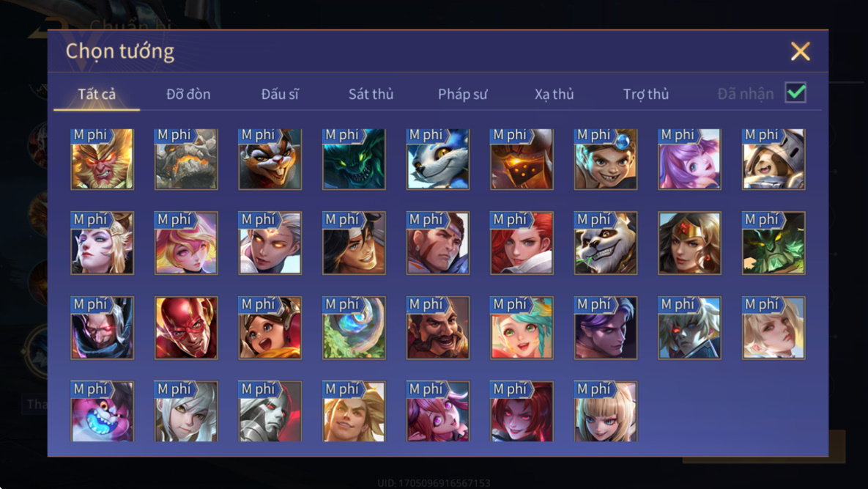Pick the Wonder Woman hero portrait
This screenshot has width=868, height=489.
pyautogui.click(x=689, y=243)
